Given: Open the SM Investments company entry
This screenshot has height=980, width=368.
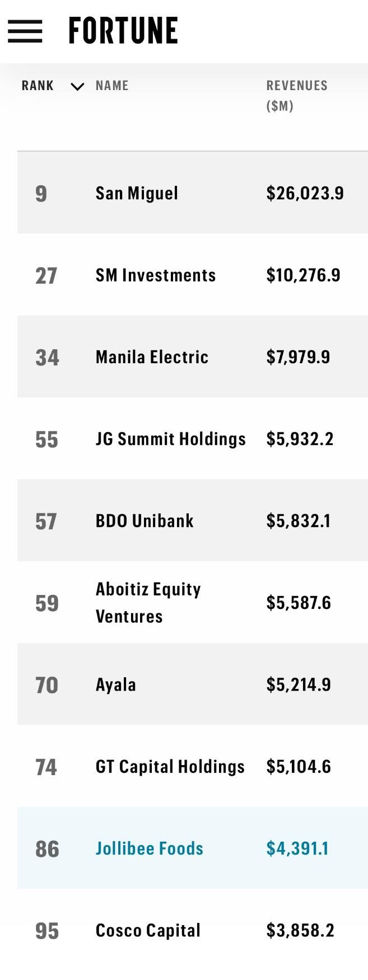Looking at the screenshot, I should click(x=155, y=275).
